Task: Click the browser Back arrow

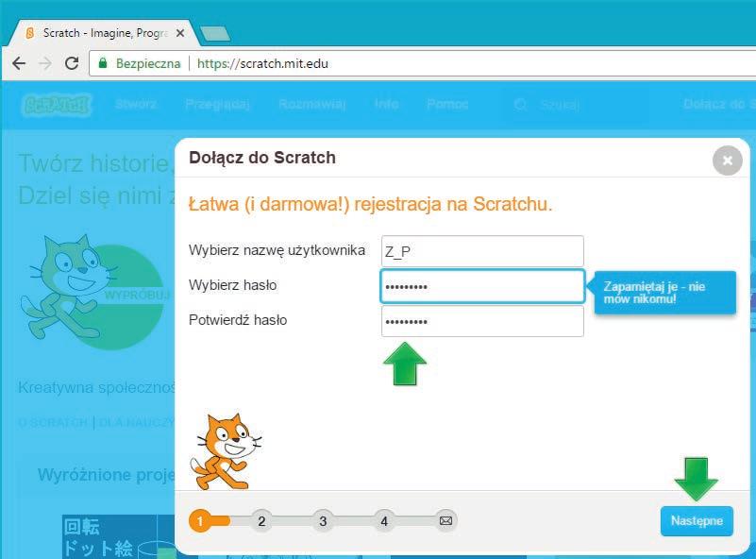Action: (18, 63)
